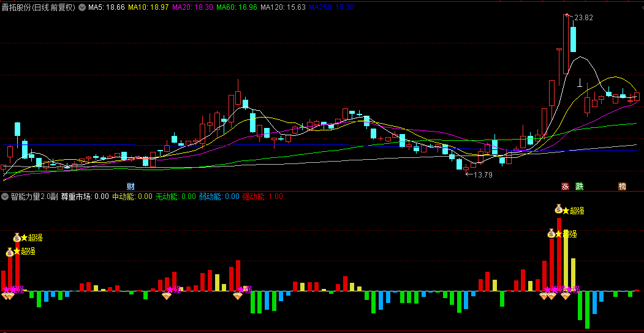Image resolution: width=644 pixels, height=333 pixels.
Task: Click the higher money bag icon at the far left
Action: click(17, 237)
